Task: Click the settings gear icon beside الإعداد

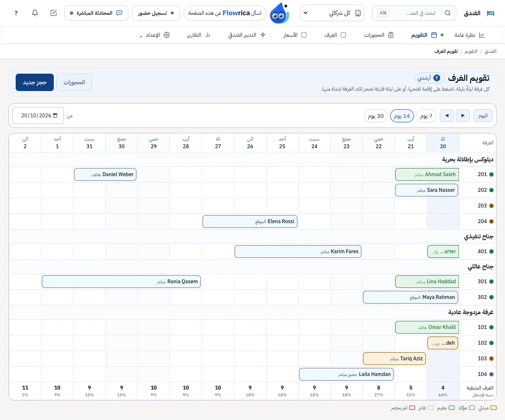Action: coord(166,35)
